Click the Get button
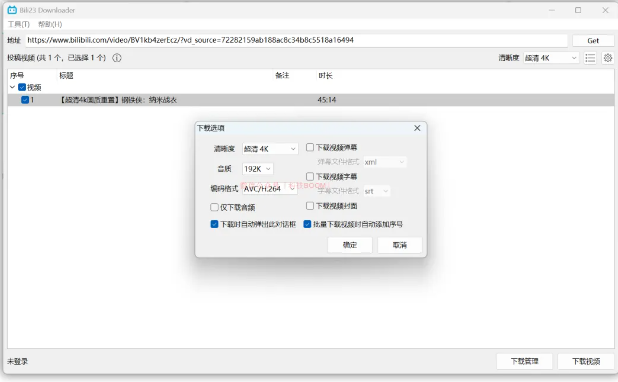Screen dimensions: 618x382 [x=593, y=40]
